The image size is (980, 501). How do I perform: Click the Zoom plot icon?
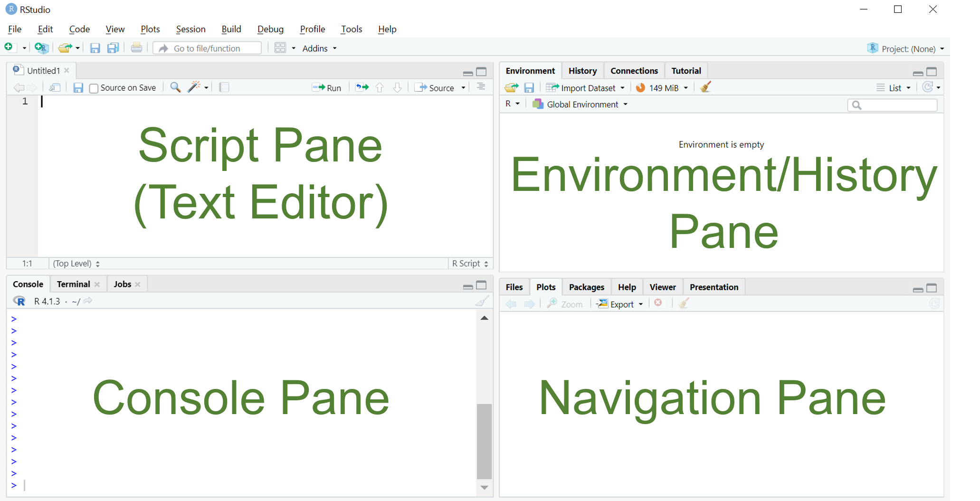click(x=565, y=304)
